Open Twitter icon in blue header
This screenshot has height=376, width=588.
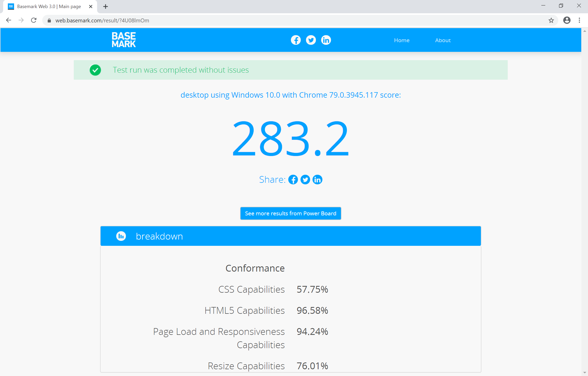click(x=311, y=40)
